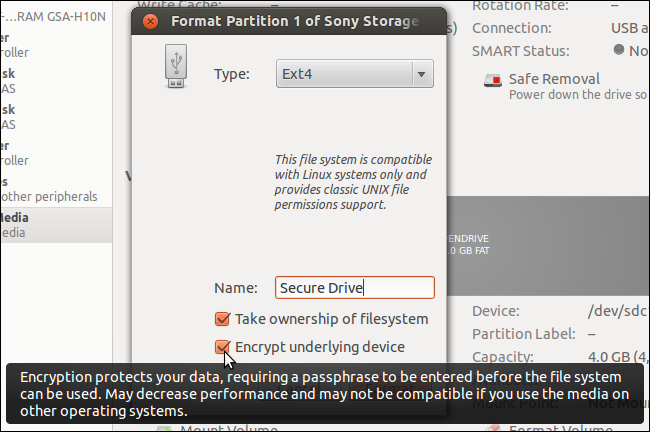Click the Name field containing Secure Drive
Screen dimensions: 650x432
pyautogui.click(x=354, y=288)
